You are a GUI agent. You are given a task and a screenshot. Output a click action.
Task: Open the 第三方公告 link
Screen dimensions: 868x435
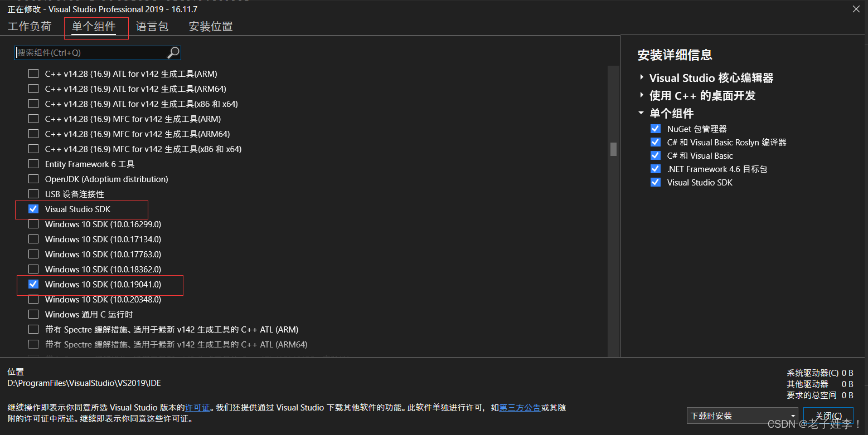coord(520,407)
